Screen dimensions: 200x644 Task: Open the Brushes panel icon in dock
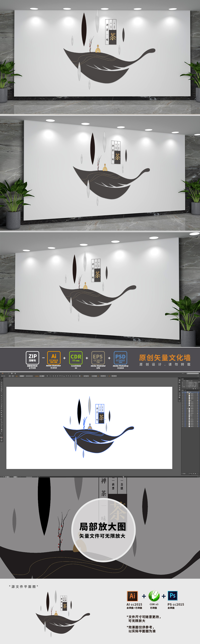click(179, 388)
